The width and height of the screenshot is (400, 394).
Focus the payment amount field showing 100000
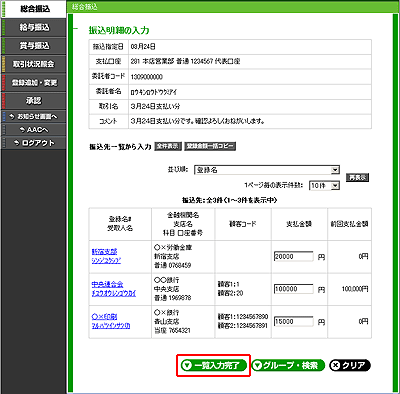tap(294, 289)
